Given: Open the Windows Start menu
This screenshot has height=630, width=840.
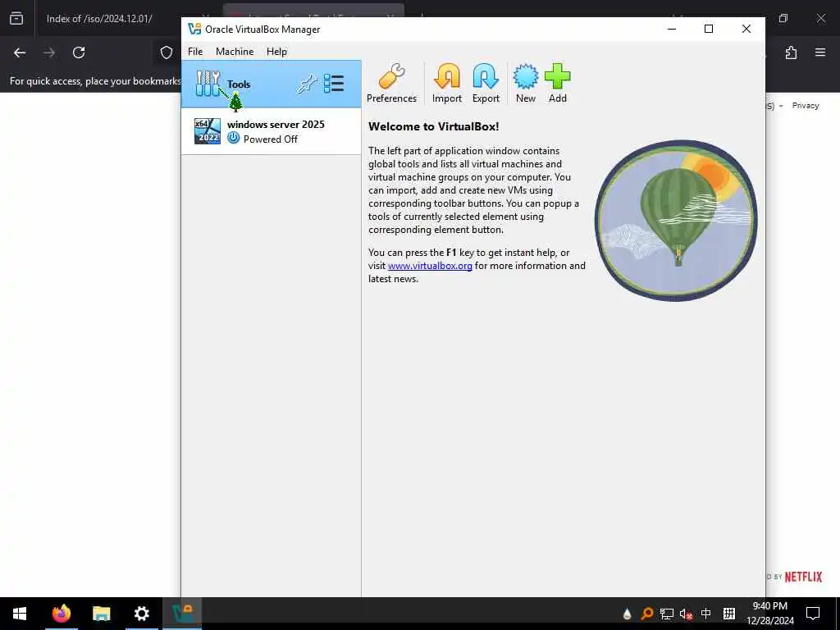Looking at the screenshot, I should (20, 614).
